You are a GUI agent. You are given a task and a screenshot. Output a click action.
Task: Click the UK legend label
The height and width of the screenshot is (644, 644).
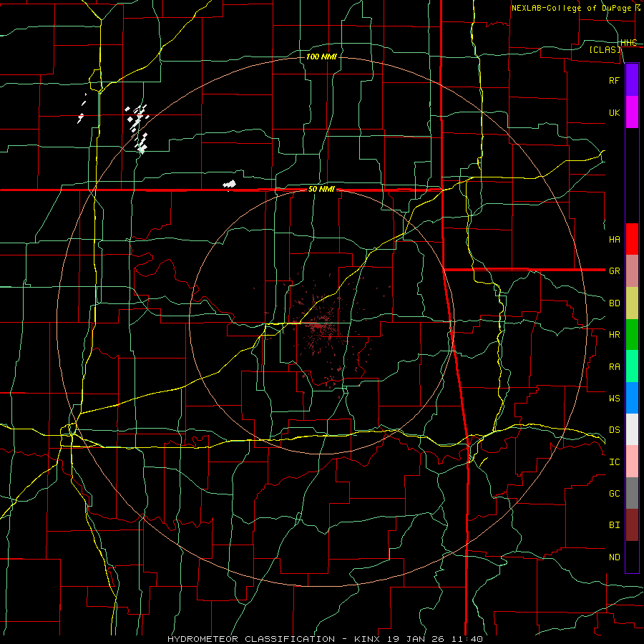615,112
